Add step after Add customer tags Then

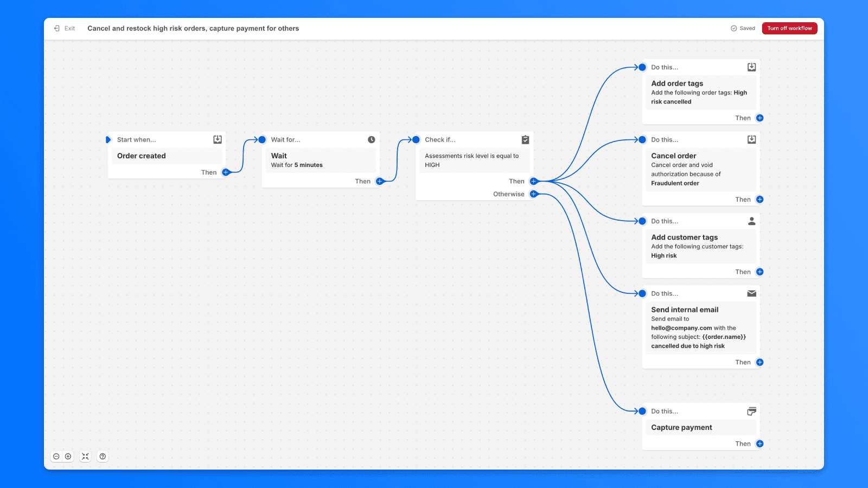(x=760, y=272)
